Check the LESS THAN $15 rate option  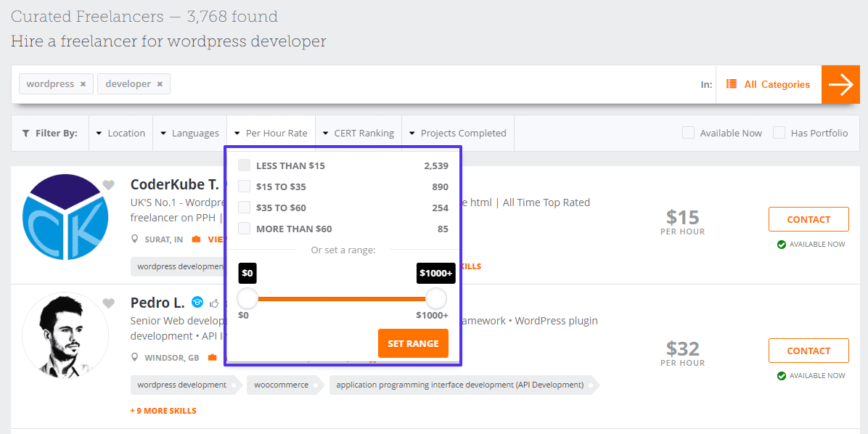tap(244, 165)
